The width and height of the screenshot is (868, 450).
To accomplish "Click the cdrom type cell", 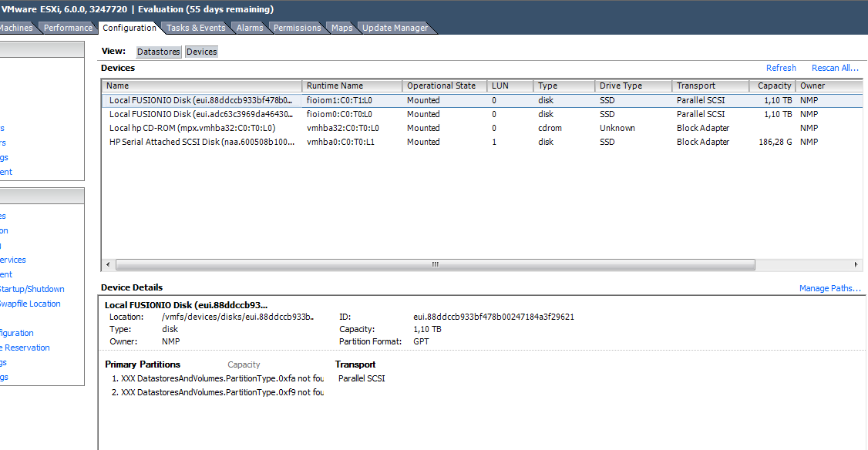I will (x=550, y=128).
